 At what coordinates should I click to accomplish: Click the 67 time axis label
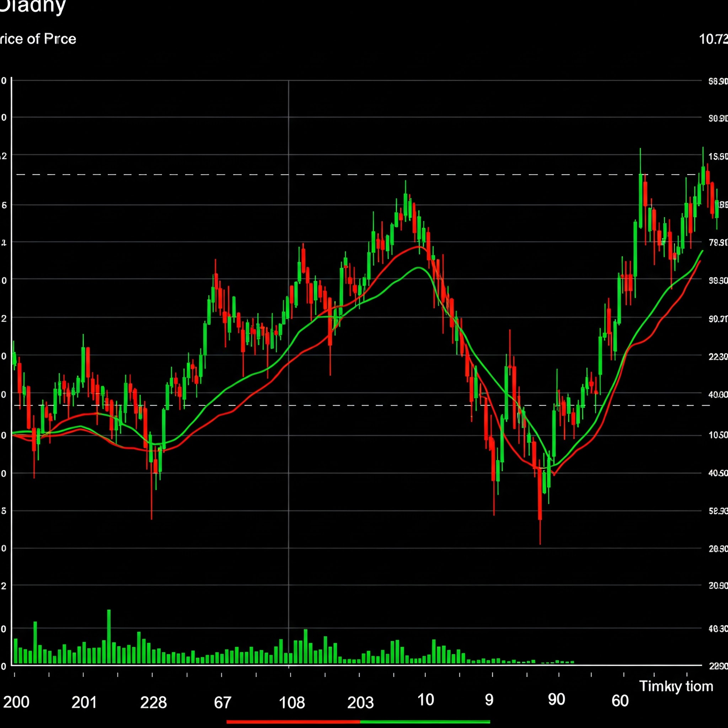[222, 702]
